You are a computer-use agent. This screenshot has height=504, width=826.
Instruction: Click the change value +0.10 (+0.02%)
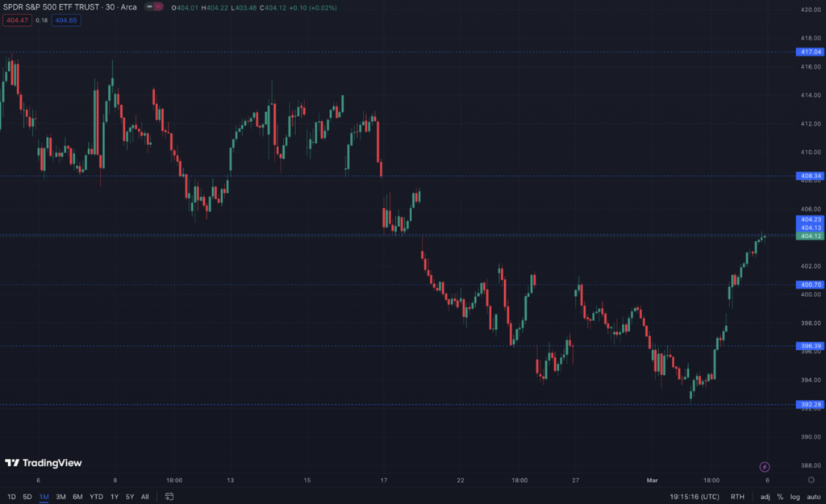tap(313, 7)
